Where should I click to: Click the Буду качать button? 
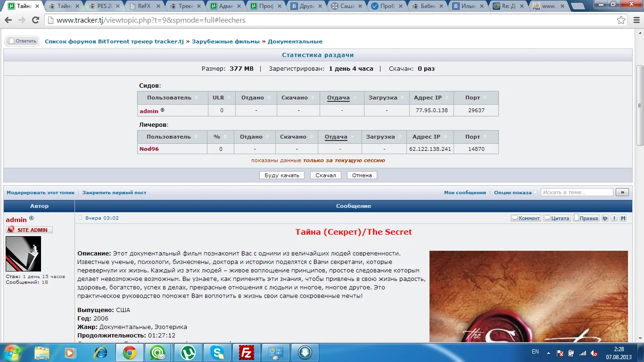[282, 175]
